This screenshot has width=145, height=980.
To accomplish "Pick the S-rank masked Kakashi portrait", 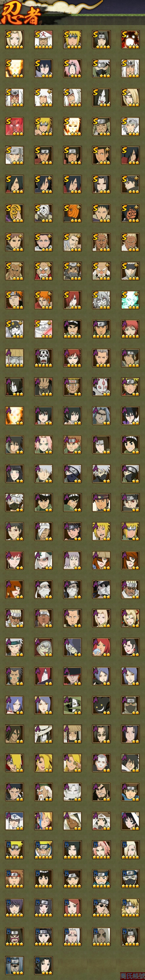I will tap(101, 68).
